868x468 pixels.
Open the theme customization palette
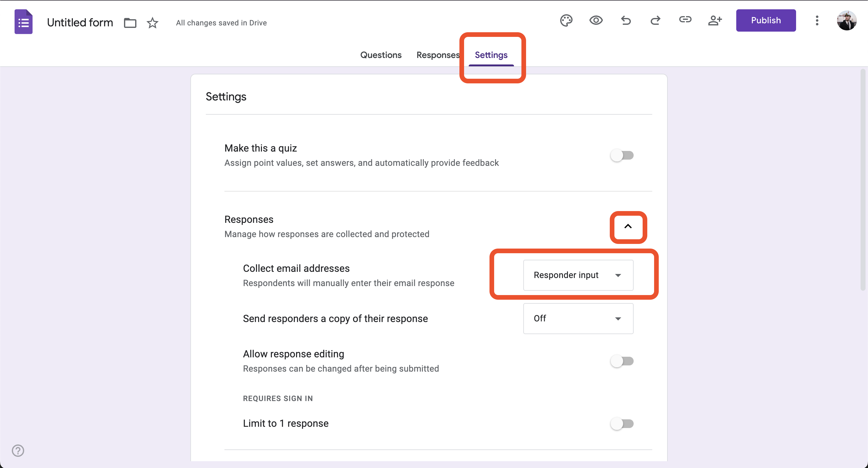(x=566, y=20)
